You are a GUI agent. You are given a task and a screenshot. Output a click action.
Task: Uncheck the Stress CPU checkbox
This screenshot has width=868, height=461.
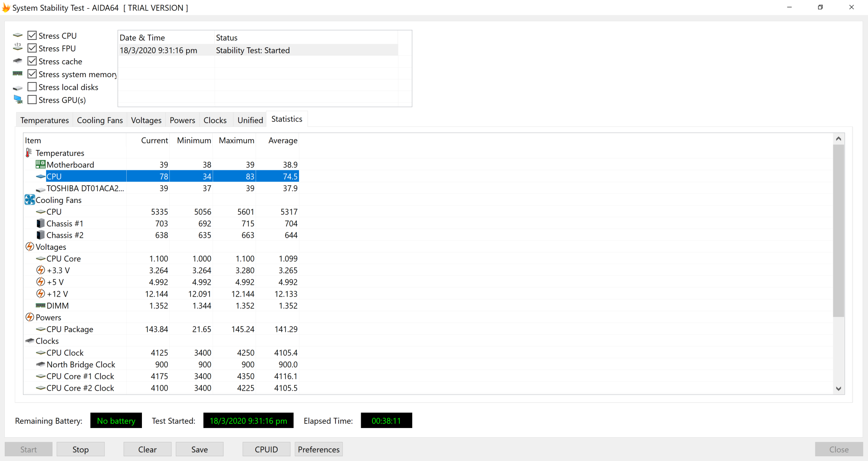click(32, 36)
